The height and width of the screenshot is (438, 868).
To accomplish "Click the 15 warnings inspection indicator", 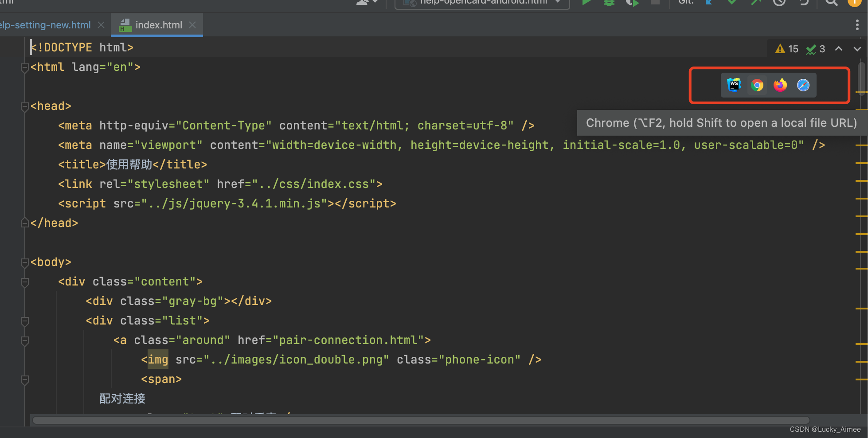I will pyautogui.click(x=786, y=49).
